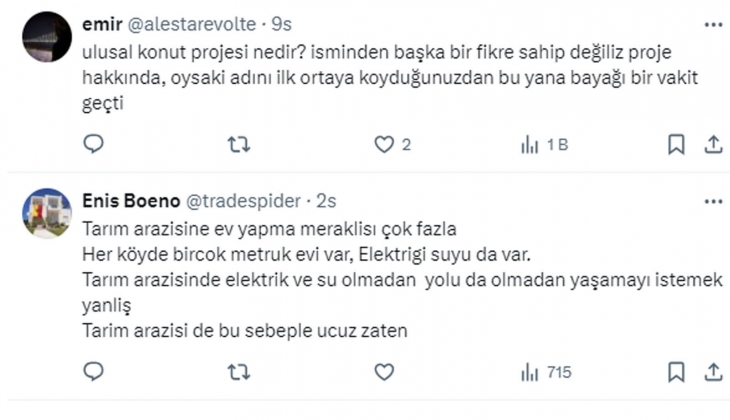Share emir's tweet
The height and width of the screenshot is (420, 730).
[x=713, y=146]
